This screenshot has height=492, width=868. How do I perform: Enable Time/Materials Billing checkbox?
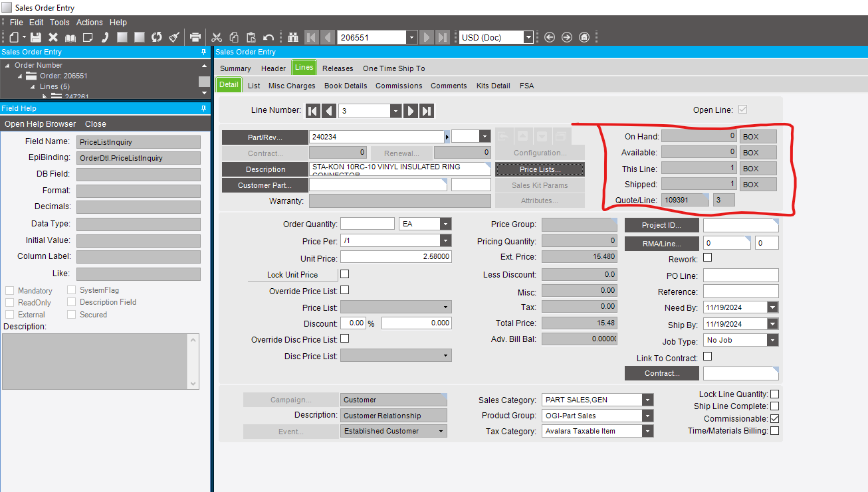tap(774, 431)
